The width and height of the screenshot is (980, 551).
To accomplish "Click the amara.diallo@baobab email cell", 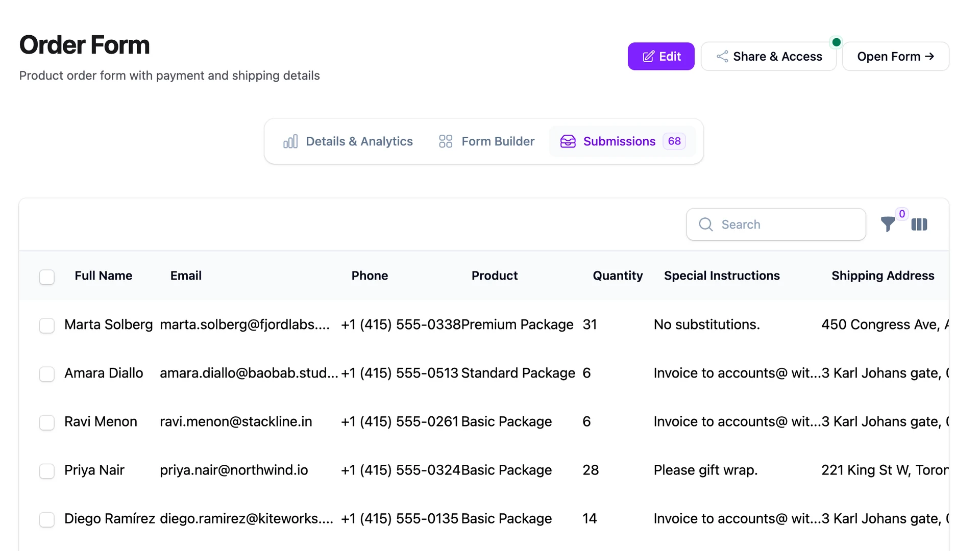I will [x=249, y=373].
